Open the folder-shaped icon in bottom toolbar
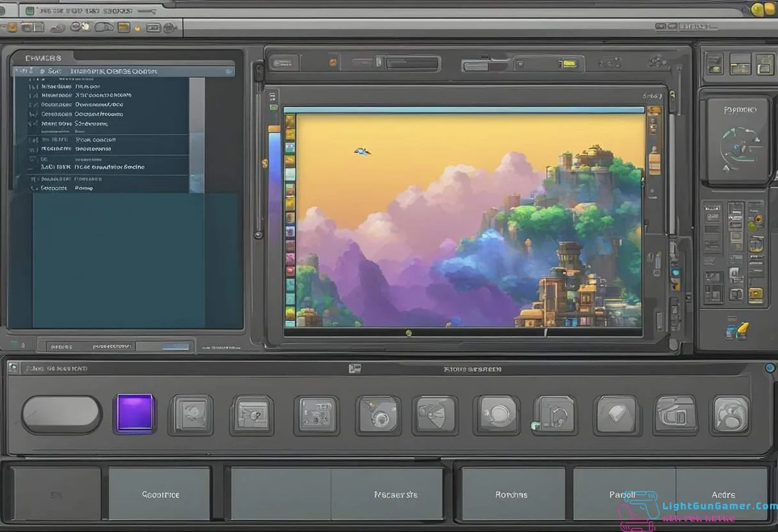 (676, 415)
